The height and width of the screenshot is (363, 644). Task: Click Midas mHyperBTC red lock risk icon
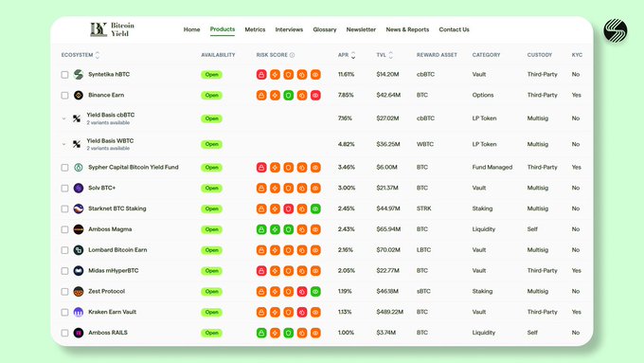click(261, 271)
